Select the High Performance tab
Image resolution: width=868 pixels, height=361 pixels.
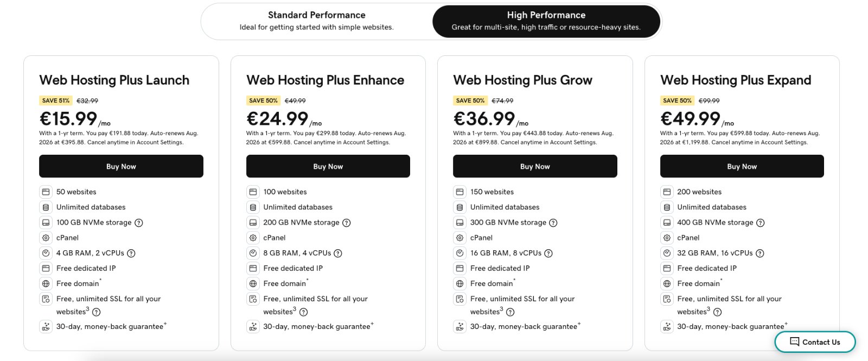pos(546,21)
